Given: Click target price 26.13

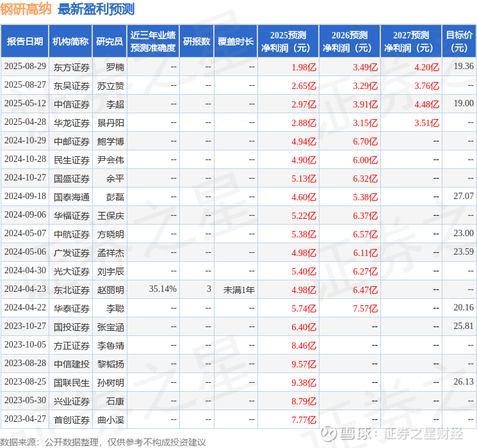Looking at the screenshot, I should point(464,381).
